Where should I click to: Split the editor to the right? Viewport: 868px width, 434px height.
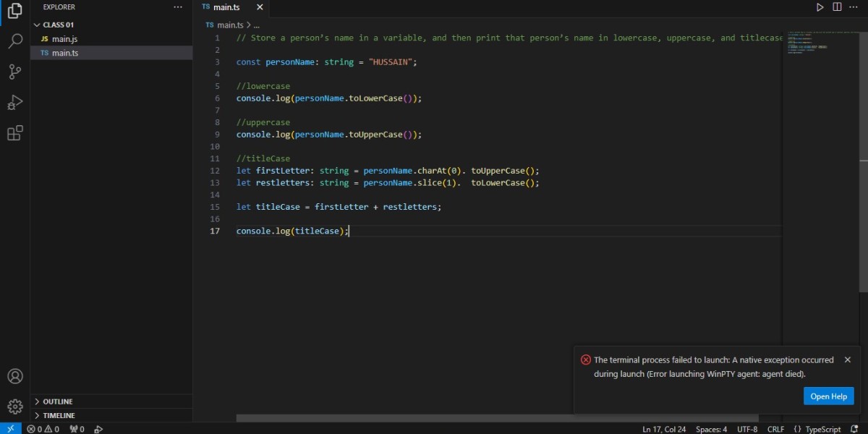pos(837,7)
